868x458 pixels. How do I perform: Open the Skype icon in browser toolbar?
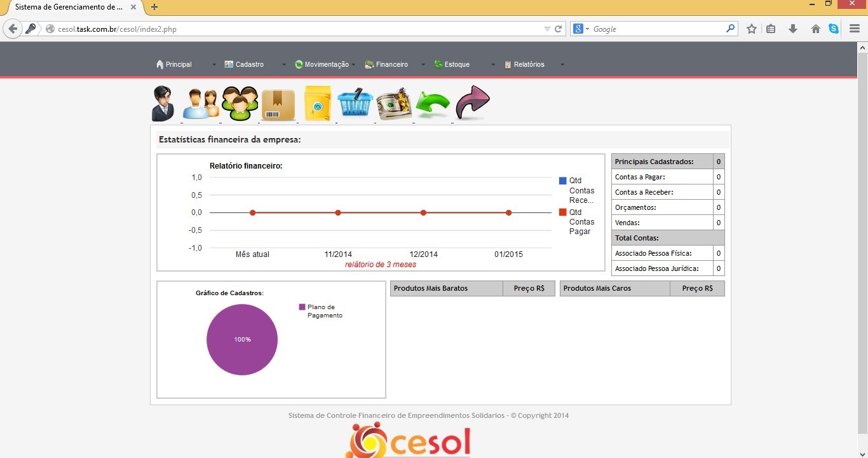(x=834, y=29)
